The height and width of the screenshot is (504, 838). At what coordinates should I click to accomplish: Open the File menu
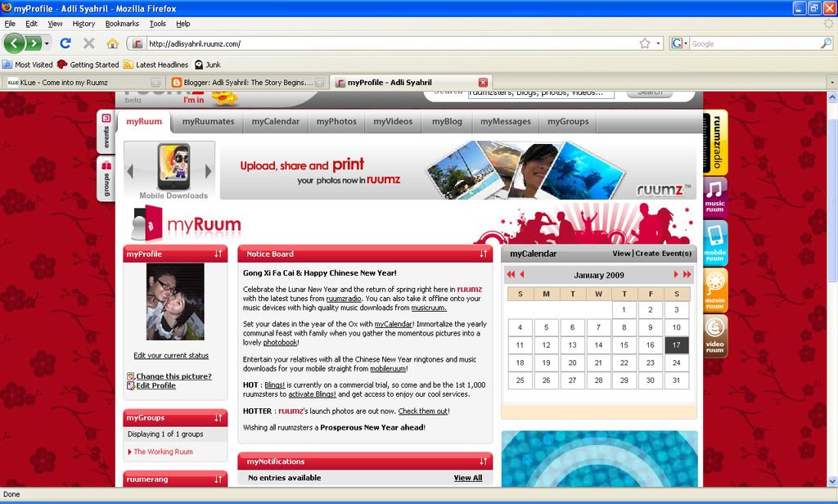(10, 24)
